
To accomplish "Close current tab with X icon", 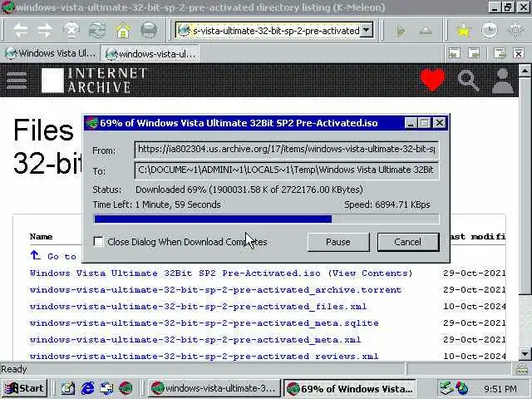I will pyautogui.click(x=519, y=53).
